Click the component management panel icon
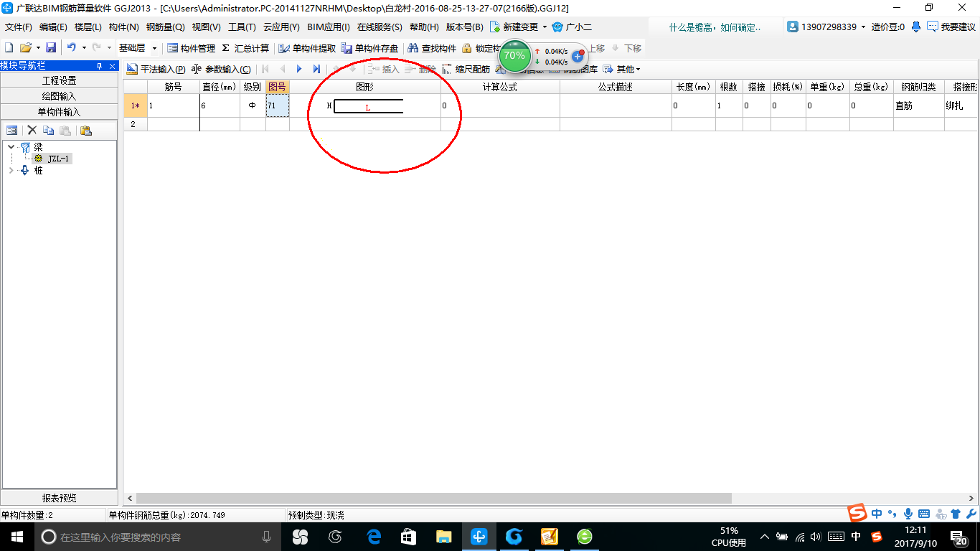The image size is (980, 551). (12, 130)
